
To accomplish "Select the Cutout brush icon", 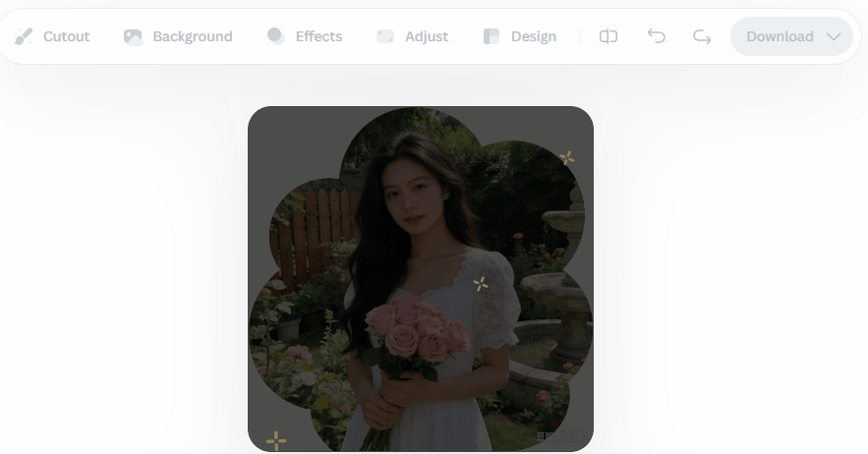I will 24,36.
